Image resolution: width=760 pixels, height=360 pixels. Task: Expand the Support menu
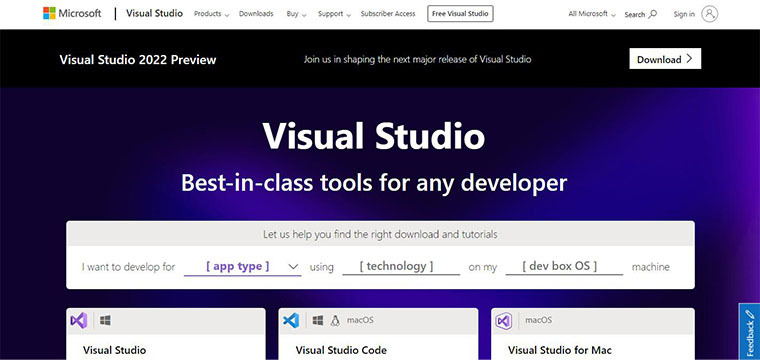point(334,14)
